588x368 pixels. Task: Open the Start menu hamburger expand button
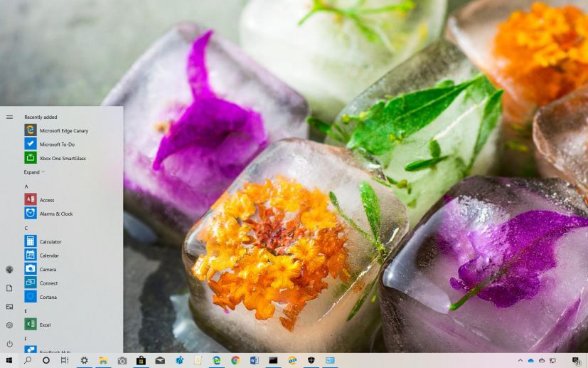click(x=9, y=117)
